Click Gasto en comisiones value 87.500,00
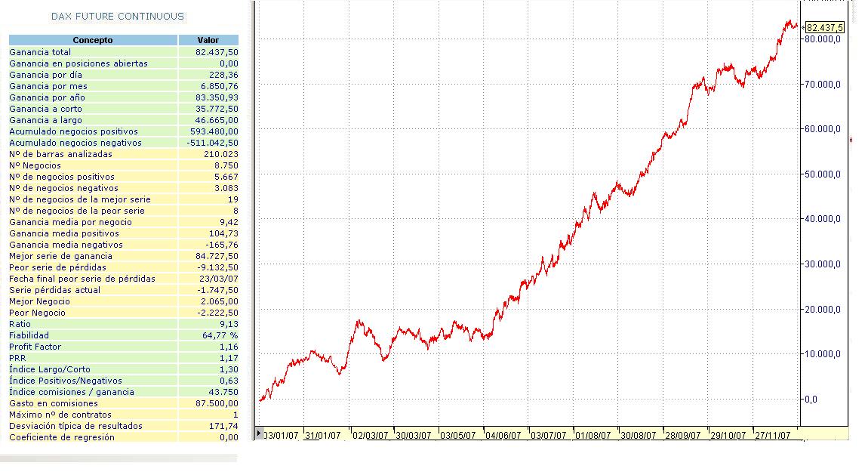The image size is (868, 472). (217, 403)
